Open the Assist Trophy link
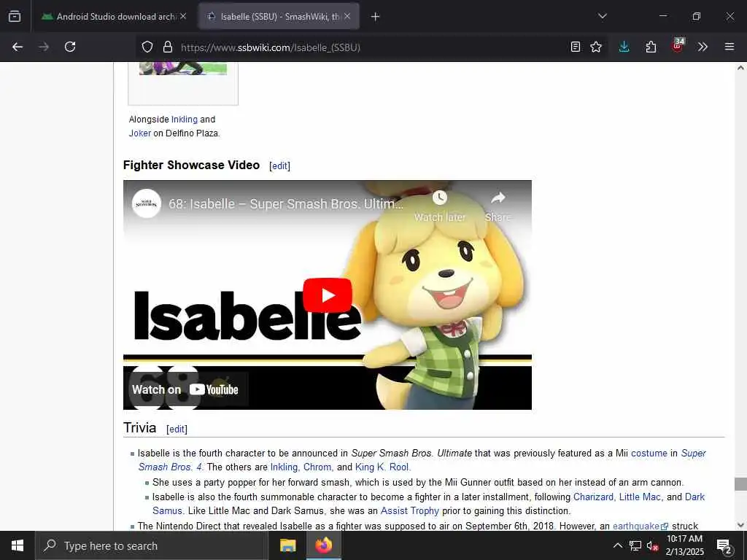Image resolution: width=747 pixels, height=560 pixels. pyautogui.click(x=410, y=510)
